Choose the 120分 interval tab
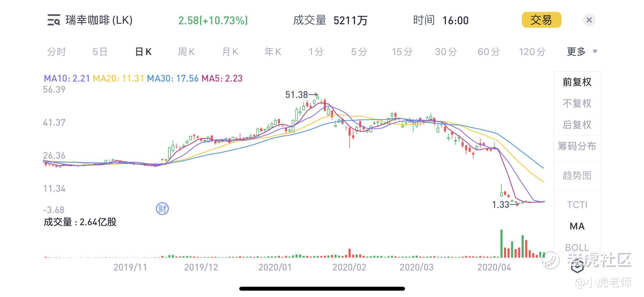The width and height of the screenshot is (644, 297). pos(532,52)
